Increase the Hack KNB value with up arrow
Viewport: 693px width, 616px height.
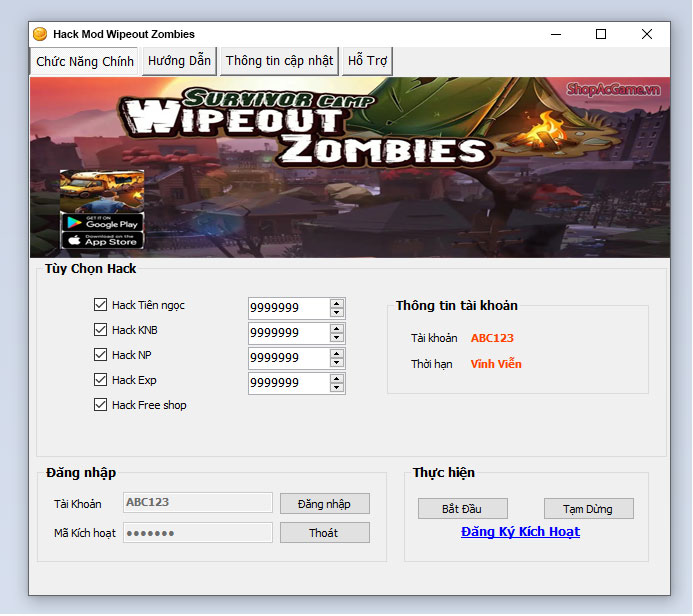(x=337, y=329)
